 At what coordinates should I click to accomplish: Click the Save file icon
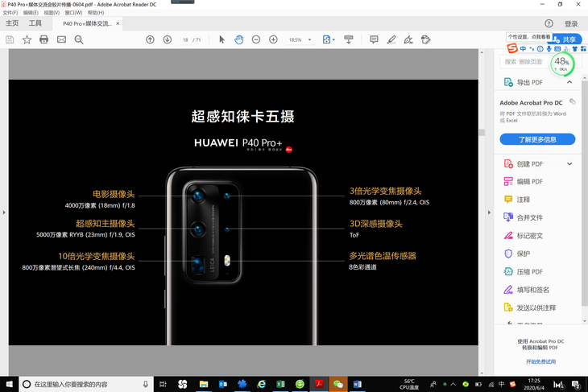click(10, 39)
